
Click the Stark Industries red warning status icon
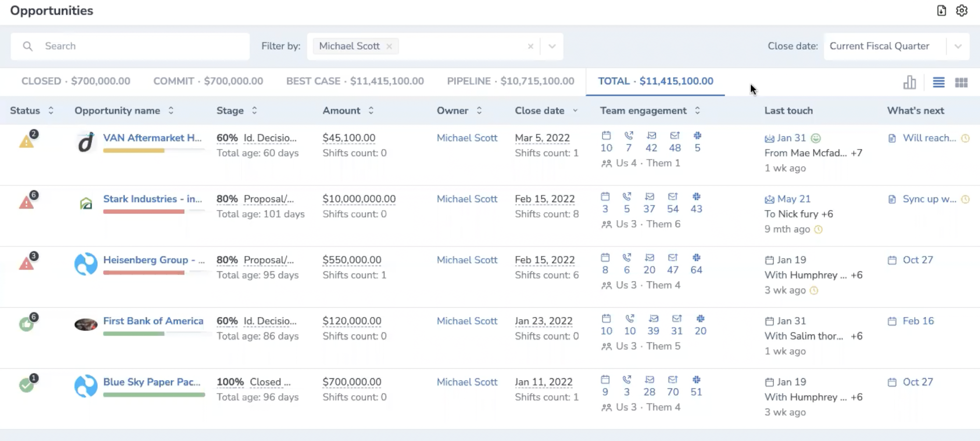[x=27, y=203]
